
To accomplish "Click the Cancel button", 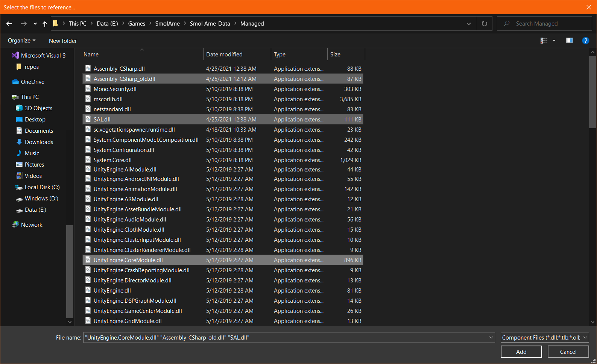I will point(568,352).
